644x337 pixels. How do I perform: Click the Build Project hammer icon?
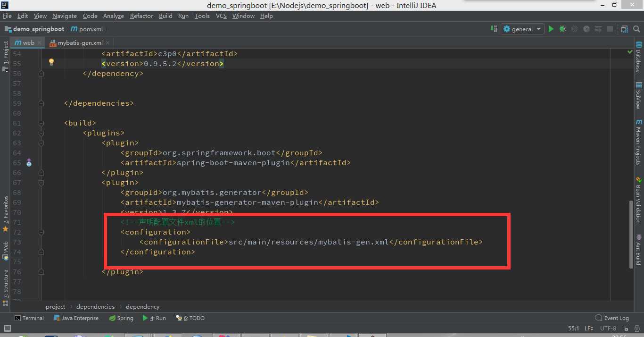point(494,29)
